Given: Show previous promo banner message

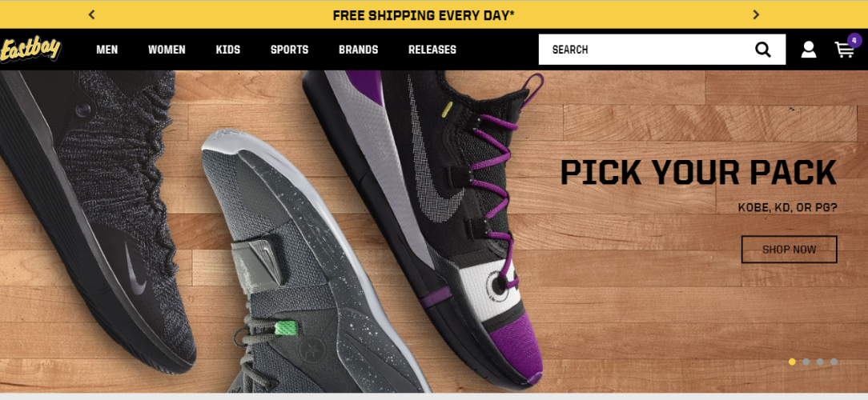Looking at the screenshot, I should point(92,15).
